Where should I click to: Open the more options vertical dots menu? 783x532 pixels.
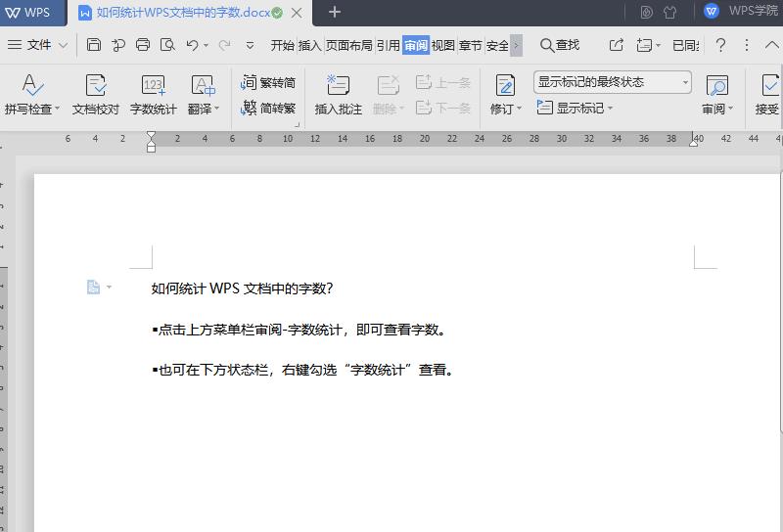[747, 45]
